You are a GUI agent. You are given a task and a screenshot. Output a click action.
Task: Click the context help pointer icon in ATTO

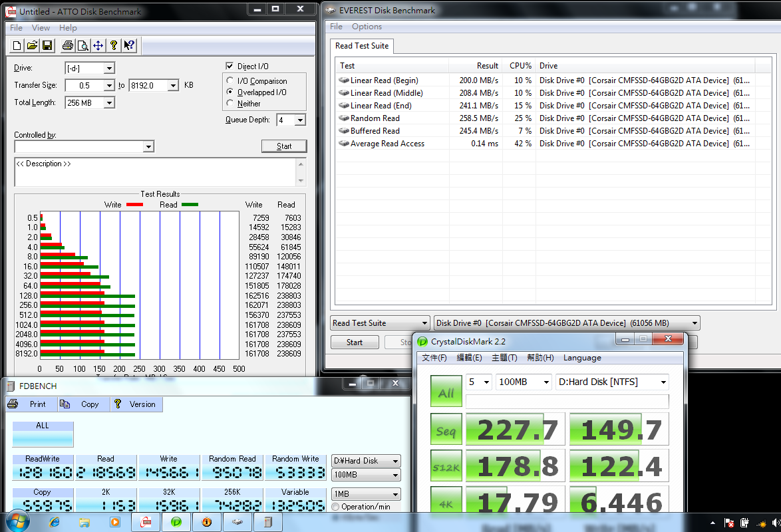pyautogui.click(x=129, y=46)
